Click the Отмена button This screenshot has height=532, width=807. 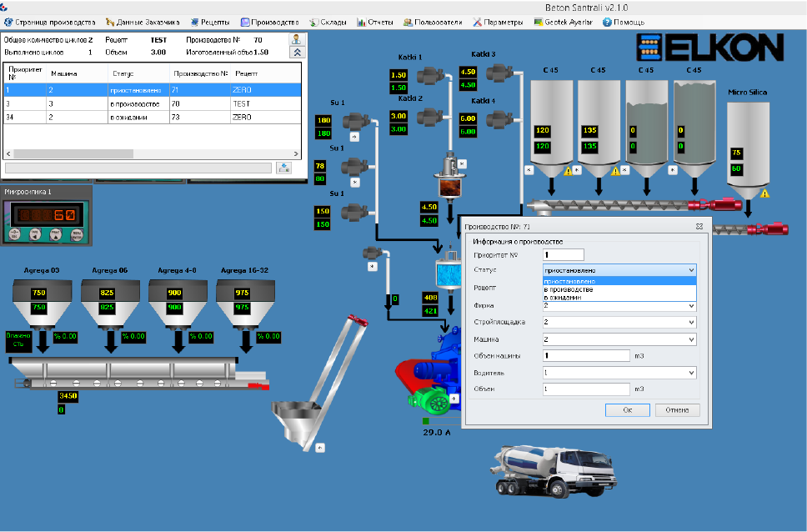[x=677, y=409]
